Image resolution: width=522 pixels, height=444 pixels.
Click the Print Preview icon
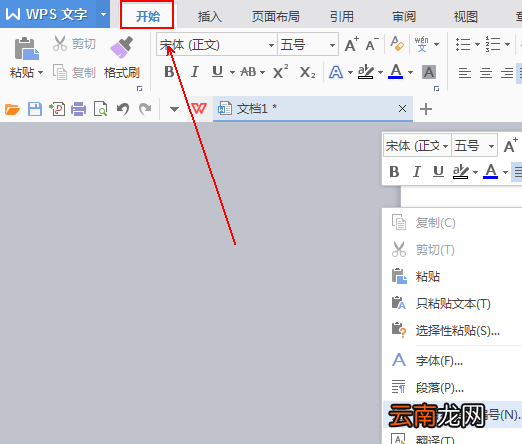click(100, 109)
